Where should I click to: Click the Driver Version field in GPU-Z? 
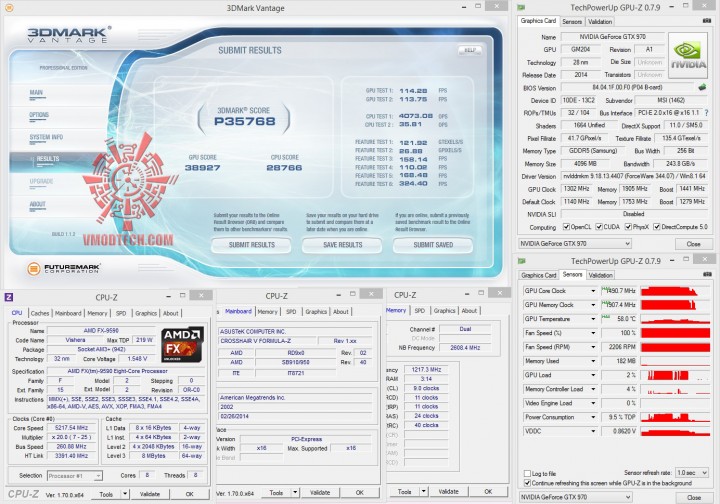click(634, 176)
